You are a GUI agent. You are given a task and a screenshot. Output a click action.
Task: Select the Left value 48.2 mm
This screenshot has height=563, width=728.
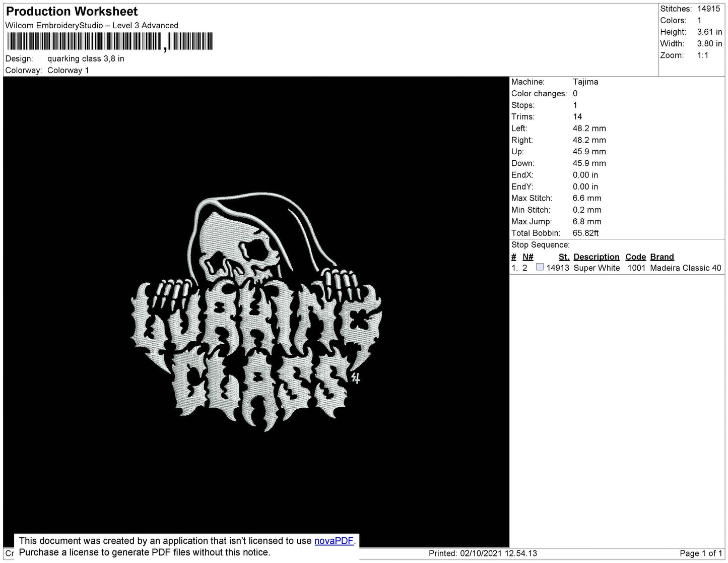coord(589,128)
